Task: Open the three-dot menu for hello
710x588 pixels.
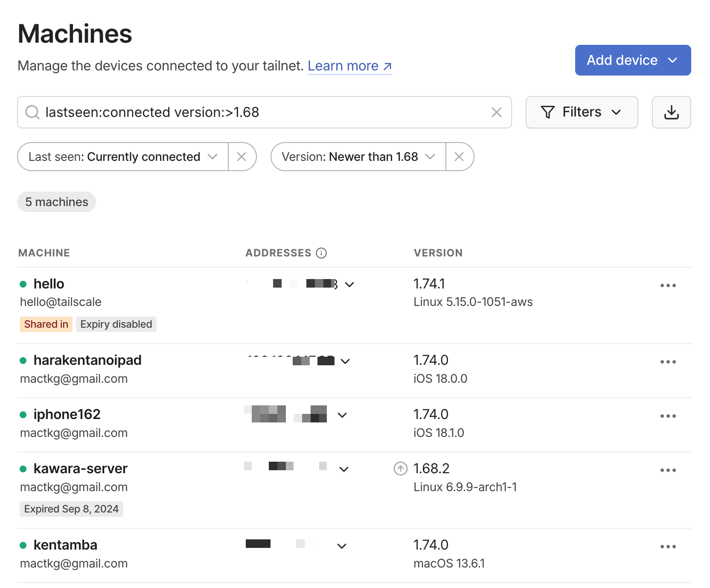Action: [x=668, y=285]
